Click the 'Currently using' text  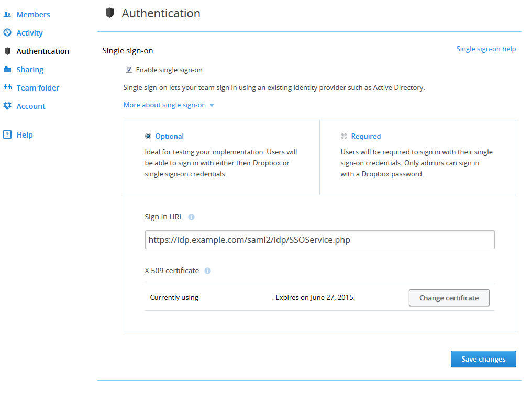(174, 297)
